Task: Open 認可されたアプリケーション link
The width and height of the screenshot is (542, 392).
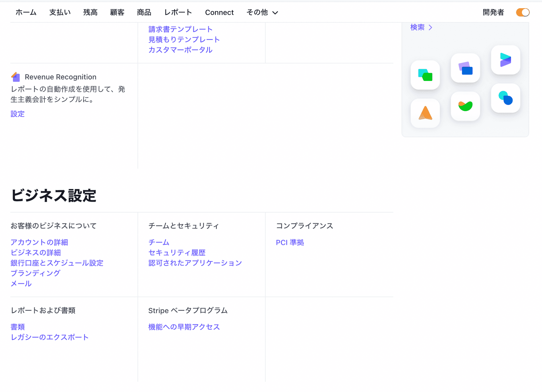Action: (195, 263)
